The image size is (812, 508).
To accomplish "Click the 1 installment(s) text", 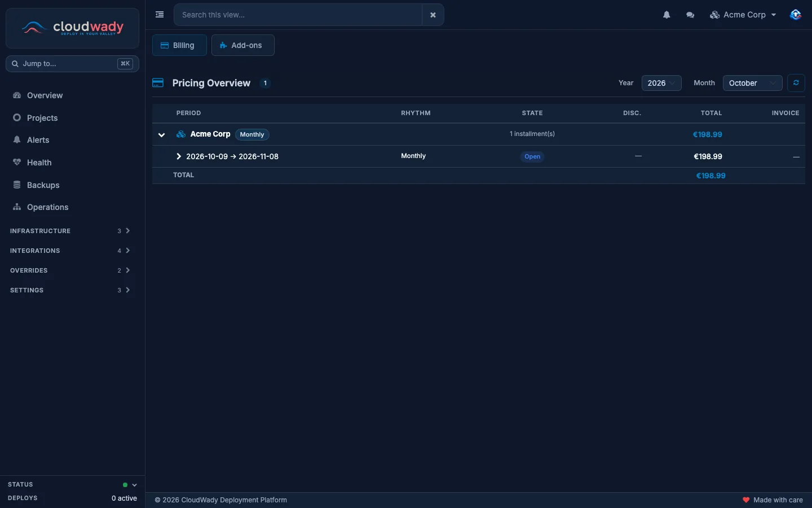I will (532, 134).
